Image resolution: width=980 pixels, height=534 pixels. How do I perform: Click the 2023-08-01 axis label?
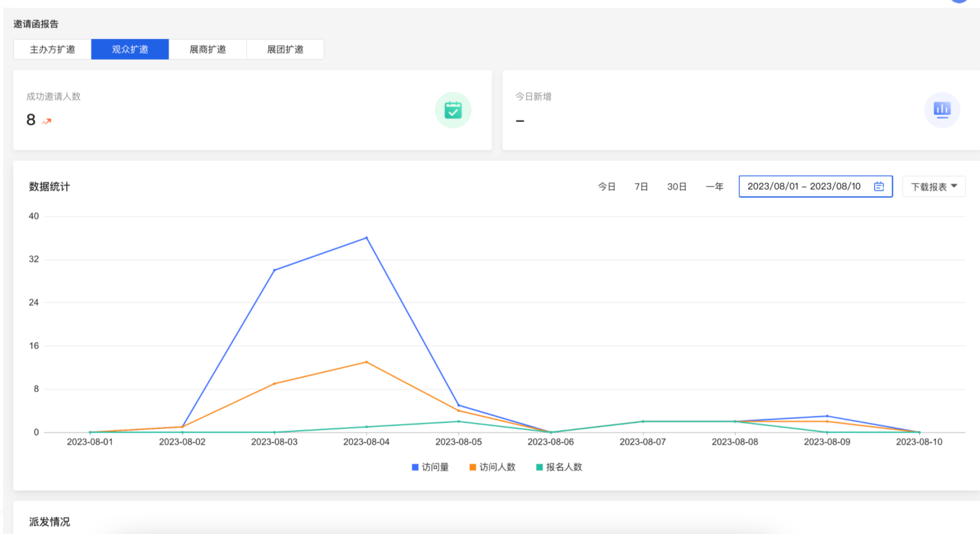pos(90,442)
